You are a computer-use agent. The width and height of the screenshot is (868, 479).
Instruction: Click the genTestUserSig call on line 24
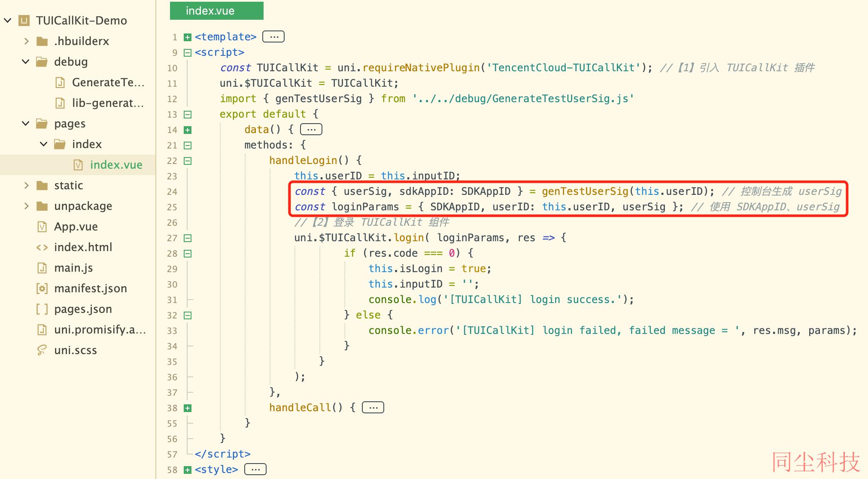click(x=585, y=191)
